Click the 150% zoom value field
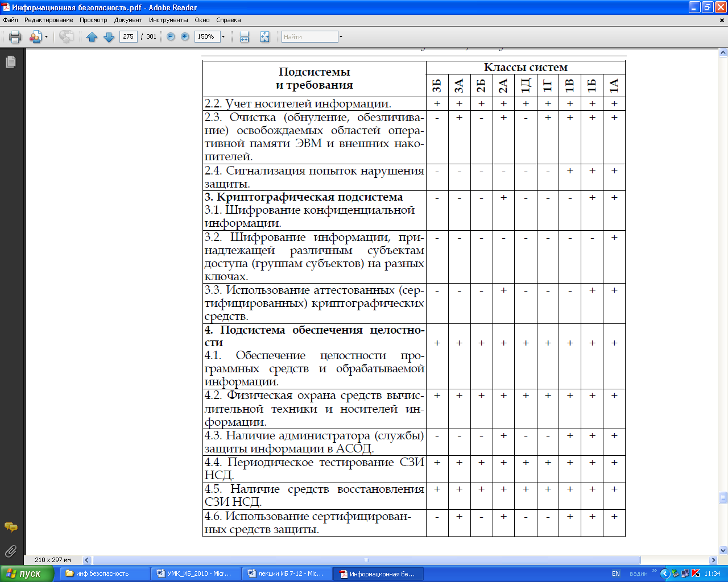Screen dimensions: 728x582 (207, 36)
